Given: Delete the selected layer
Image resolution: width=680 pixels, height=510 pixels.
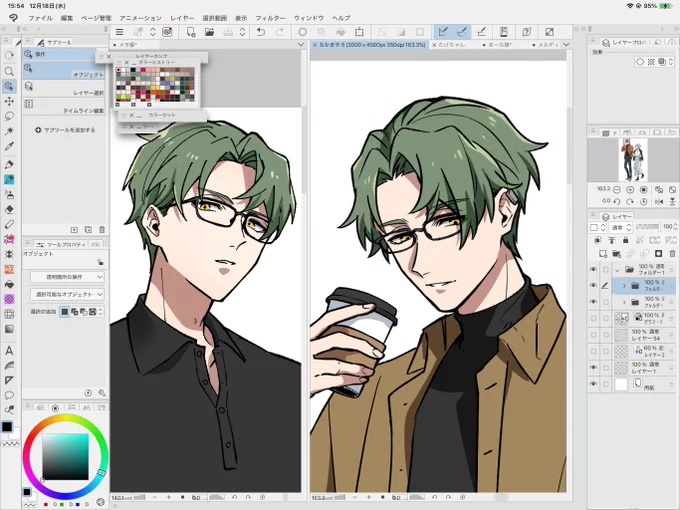Looking at the screenshot, I should (672, 253).
